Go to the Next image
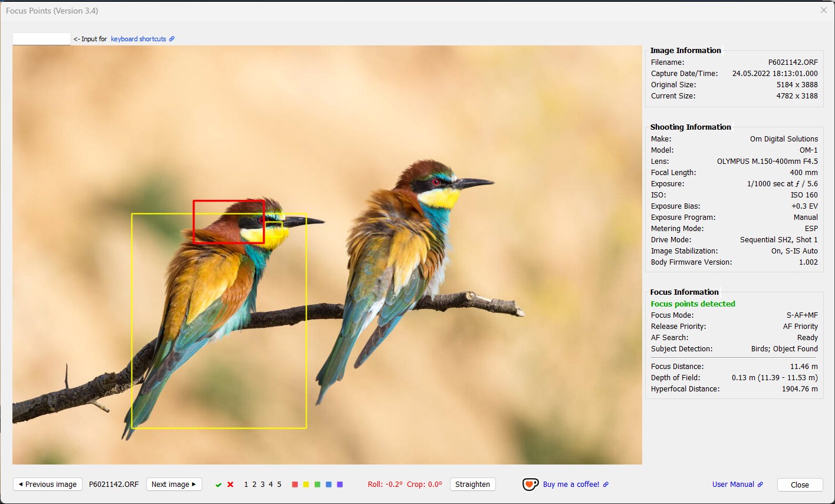The image size is (835, 504). pos(174,485)
